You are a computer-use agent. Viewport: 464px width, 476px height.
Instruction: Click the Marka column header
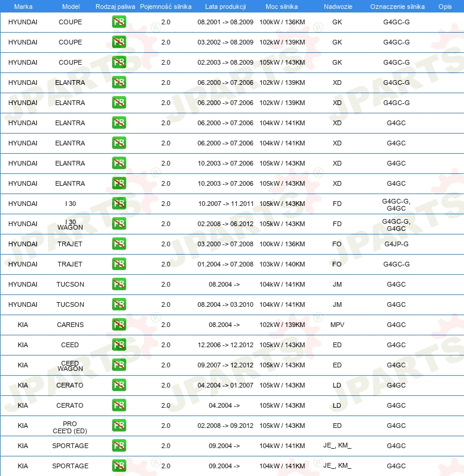point(23,7)
